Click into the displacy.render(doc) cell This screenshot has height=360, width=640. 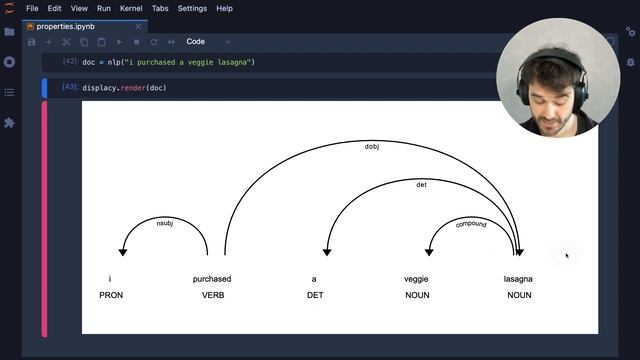pyautogui.click(x=269, y=88)
